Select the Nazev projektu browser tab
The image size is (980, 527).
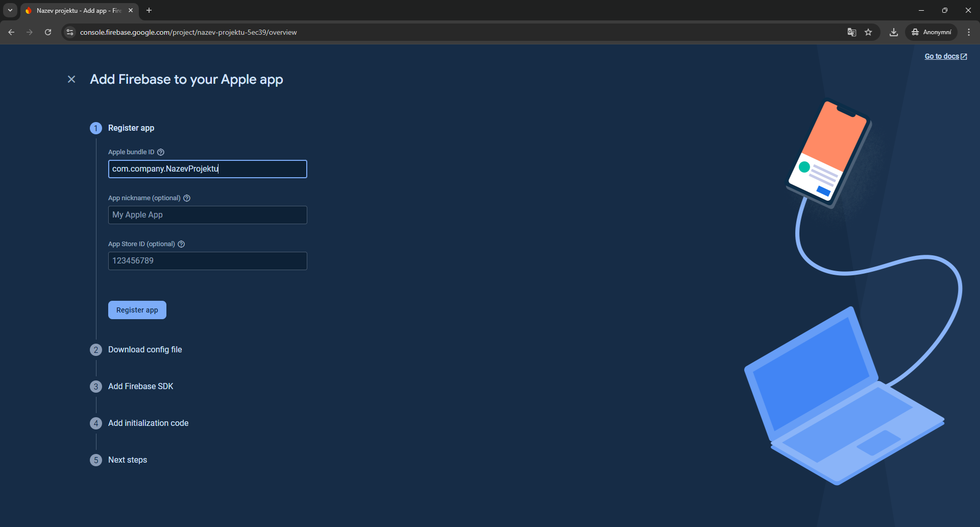pos(77,10)
